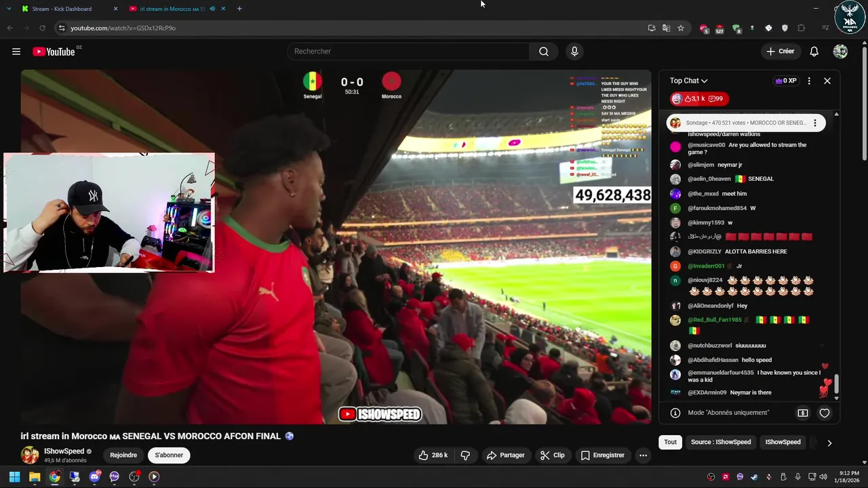Open volume control in system tray
Screen dimensions: 868x488
823,476
